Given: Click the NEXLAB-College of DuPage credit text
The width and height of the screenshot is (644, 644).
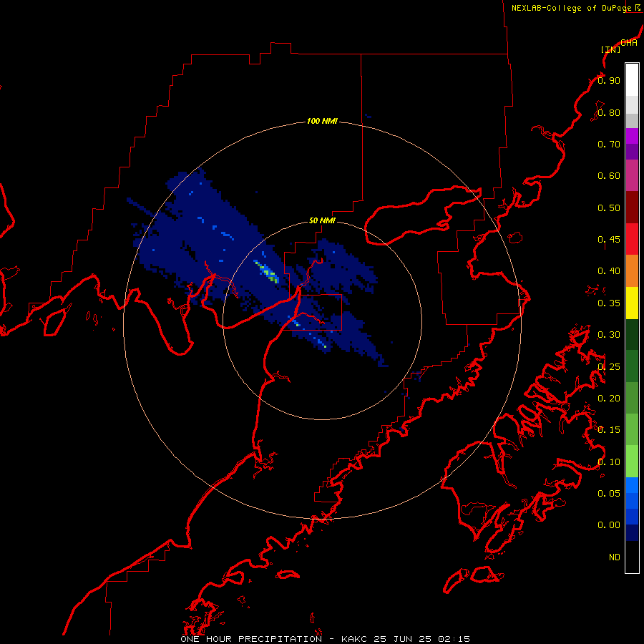Looking at the screenshot, I should pos(571,8).
